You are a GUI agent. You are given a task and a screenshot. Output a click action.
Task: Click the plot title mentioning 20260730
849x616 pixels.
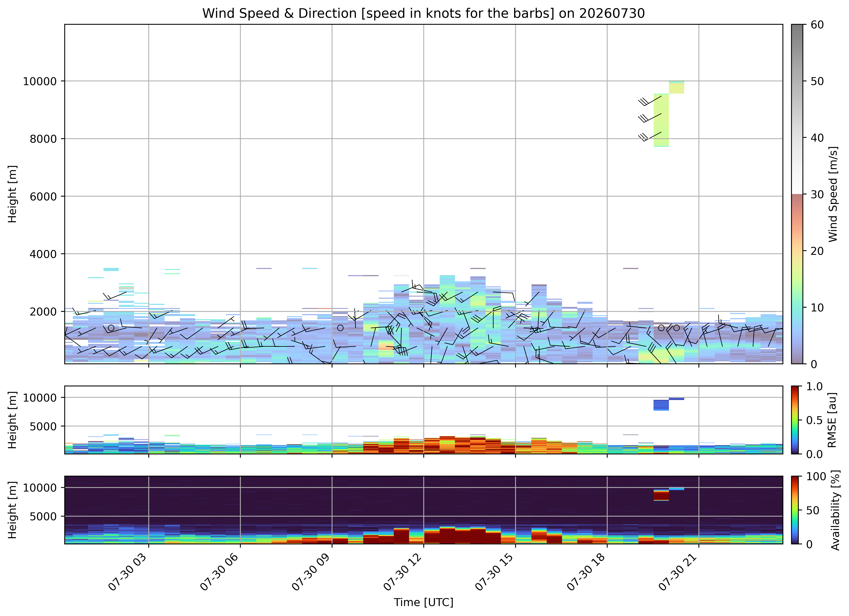(x=423, y=13)
